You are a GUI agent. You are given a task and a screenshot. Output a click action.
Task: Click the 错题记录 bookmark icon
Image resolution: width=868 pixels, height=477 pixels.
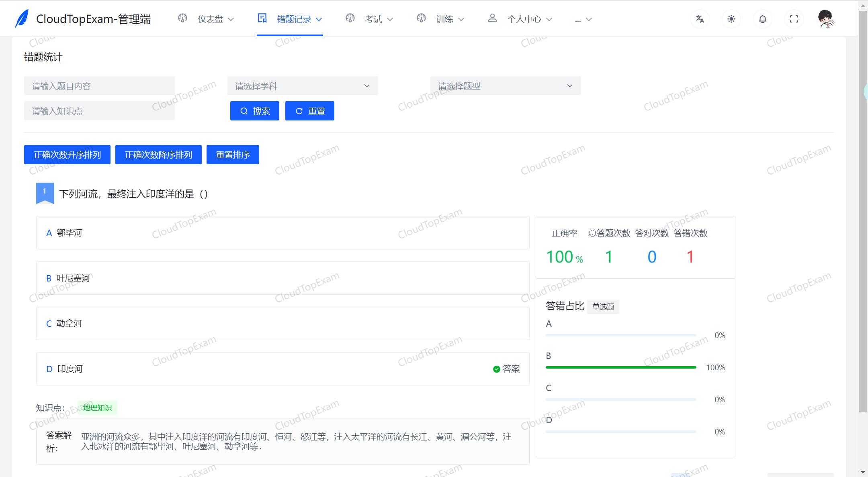(262, 18)
